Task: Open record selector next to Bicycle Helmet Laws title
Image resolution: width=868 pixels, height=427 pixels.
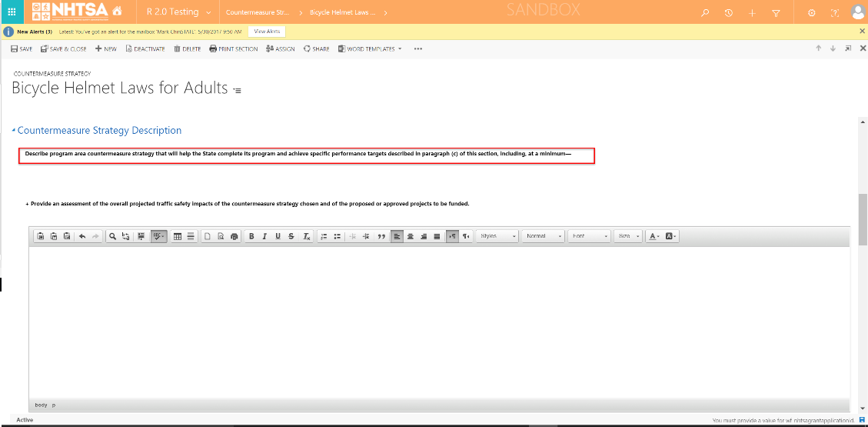Action: [x=237, y=90]
